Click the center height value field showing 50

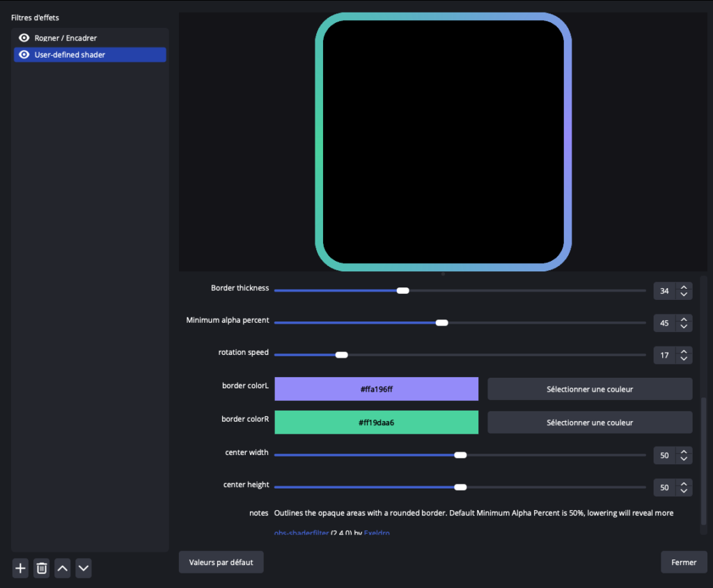tap(665, 488)
